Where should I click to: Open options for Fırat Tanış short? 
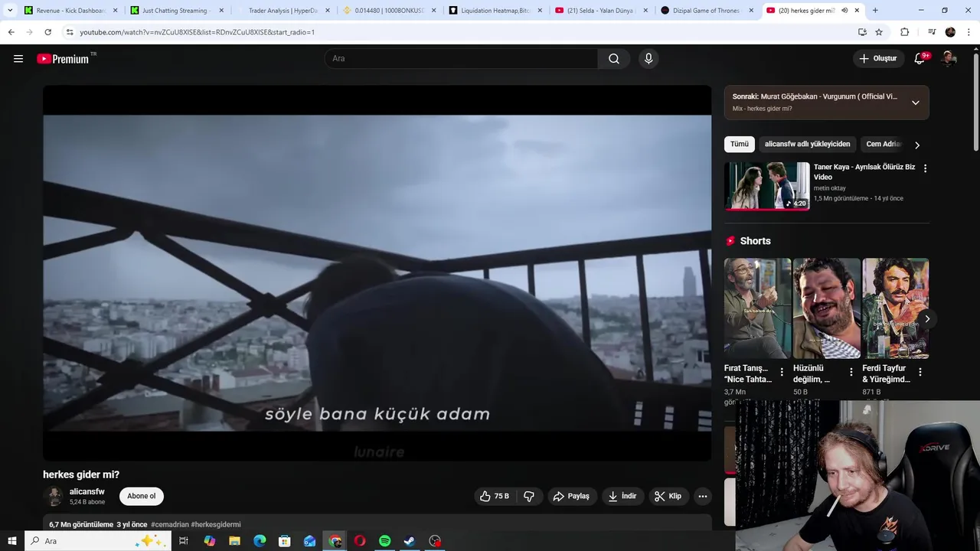click(x=782, y=372)
